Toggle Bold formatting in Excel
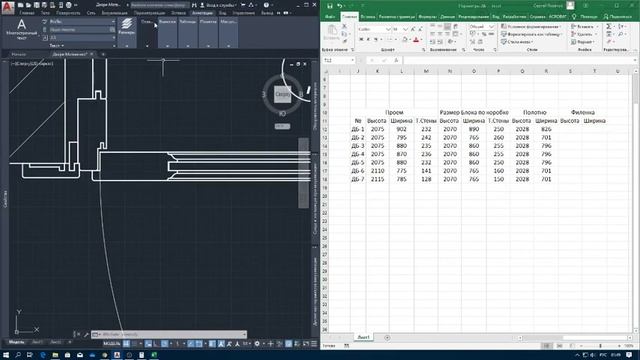This screenshot has height=360, width=640. point(361,40)
